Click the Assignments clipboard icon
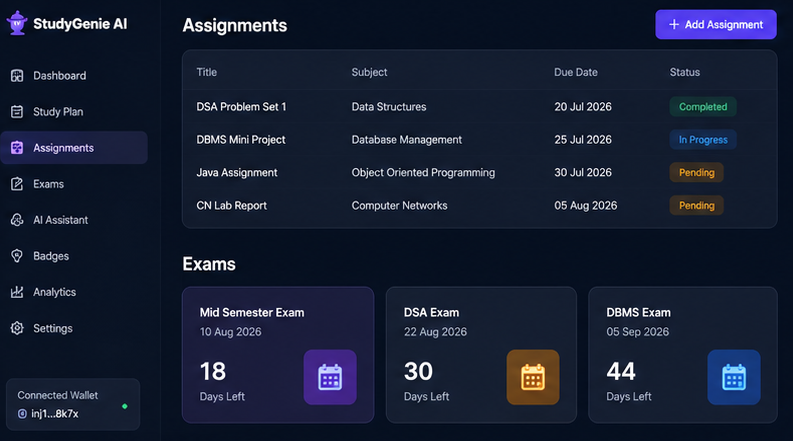Screen dimensions: 793x441 pos(17,148)
